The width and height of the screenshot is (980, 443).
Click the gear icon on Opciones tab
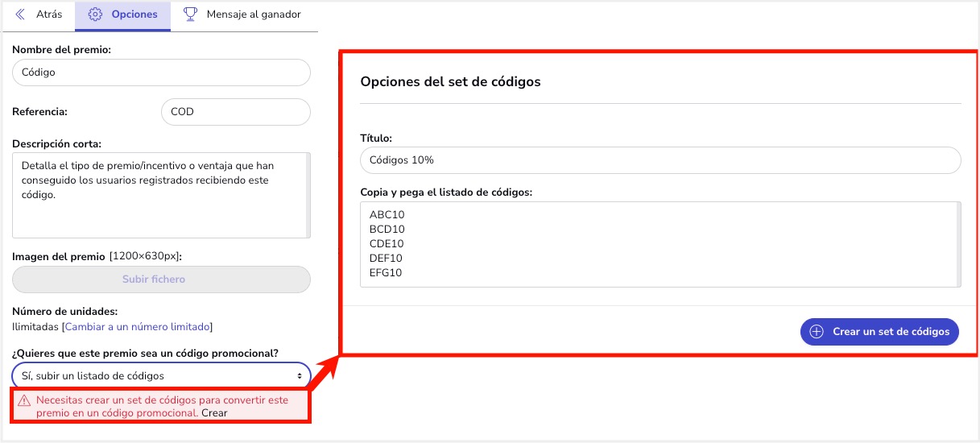(95, 14)
